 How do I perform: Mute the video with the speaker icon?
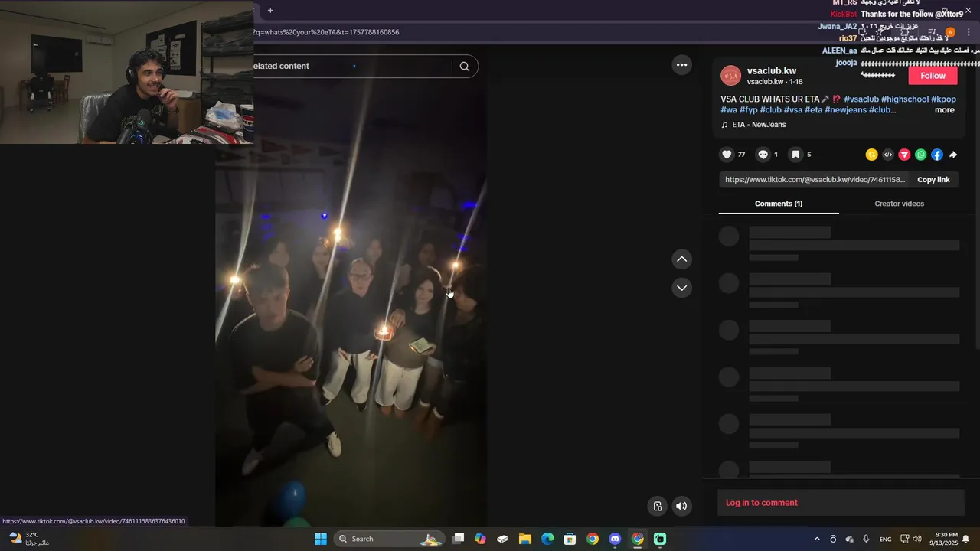coord(681,506)
